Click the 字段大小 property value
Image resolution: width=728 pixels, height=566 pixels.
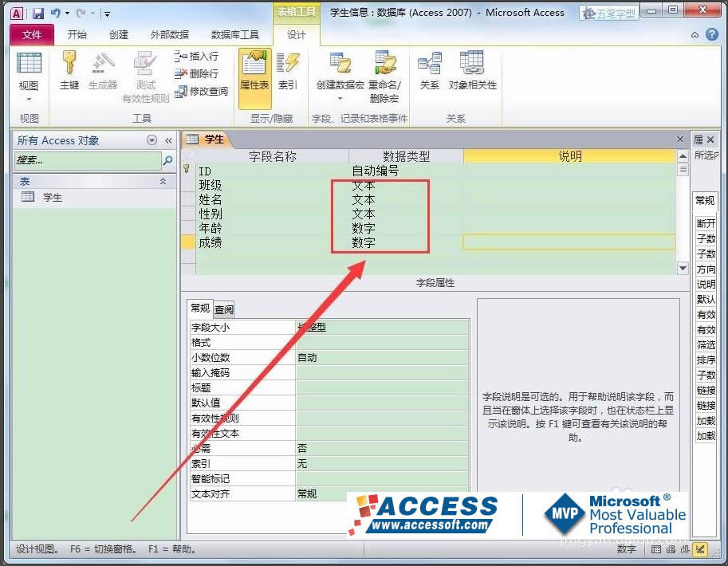coord(382,328)
